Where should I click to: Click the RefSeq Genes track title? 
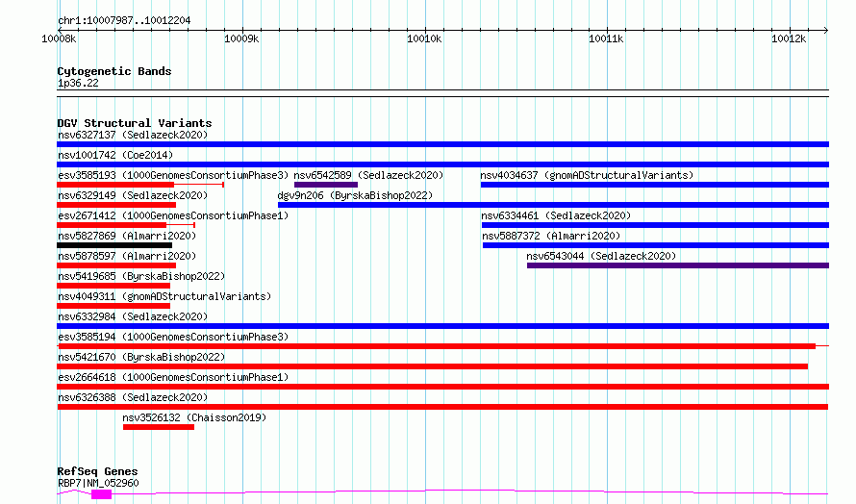(97, 471)
